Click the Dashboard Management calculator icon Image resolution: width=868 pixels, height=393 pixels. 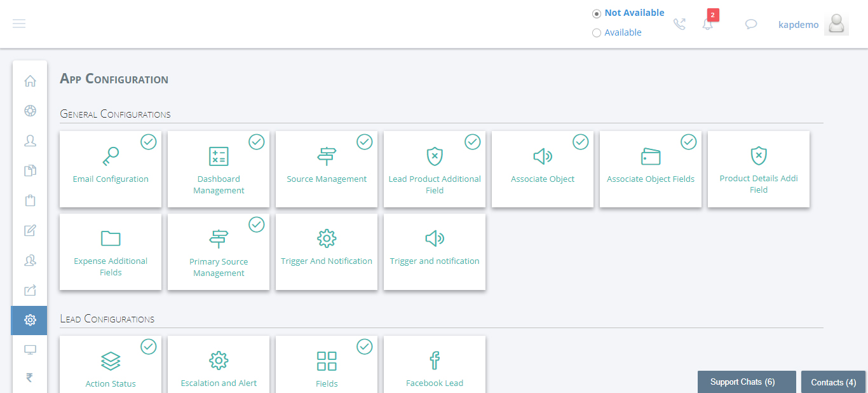[x=219, y=156]
